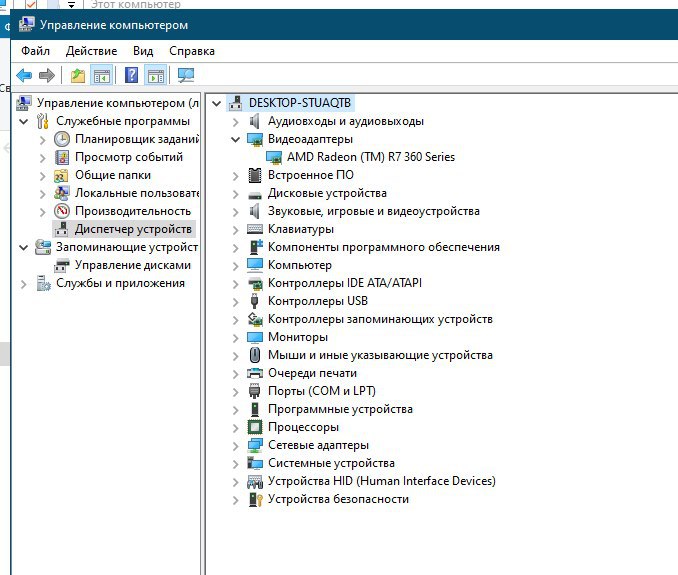Select Производительность tree item
Viewport: 678px width, 575px height.
point(133,211)
